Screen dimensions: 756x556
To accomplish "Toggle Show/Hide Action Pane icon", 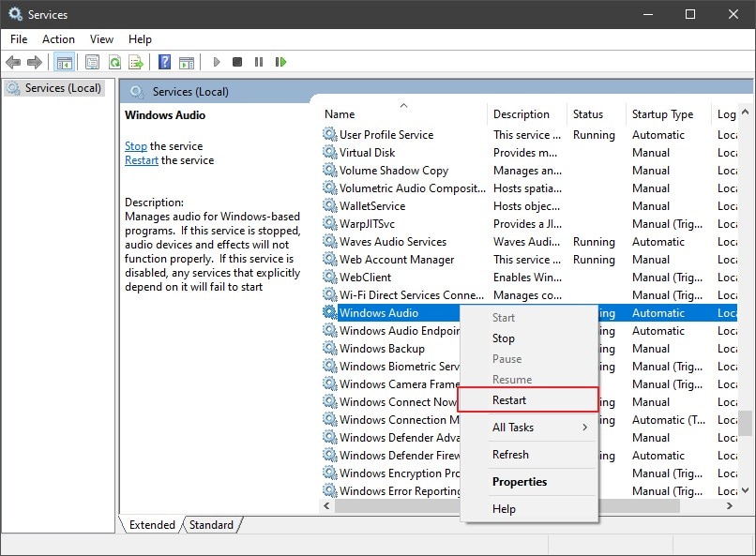I will pos(186,62).
